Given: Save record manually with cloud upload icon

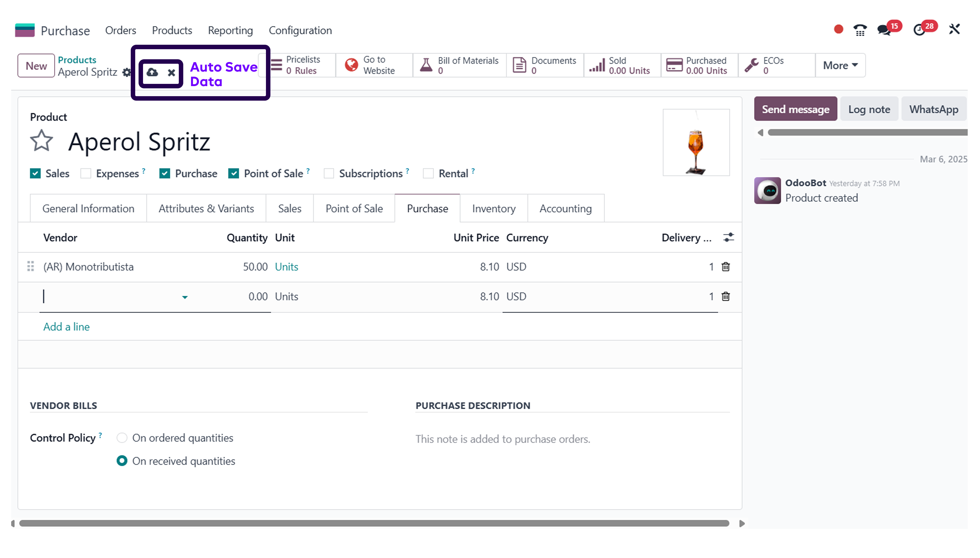Looking at the screenshot, I should [152, 72].
